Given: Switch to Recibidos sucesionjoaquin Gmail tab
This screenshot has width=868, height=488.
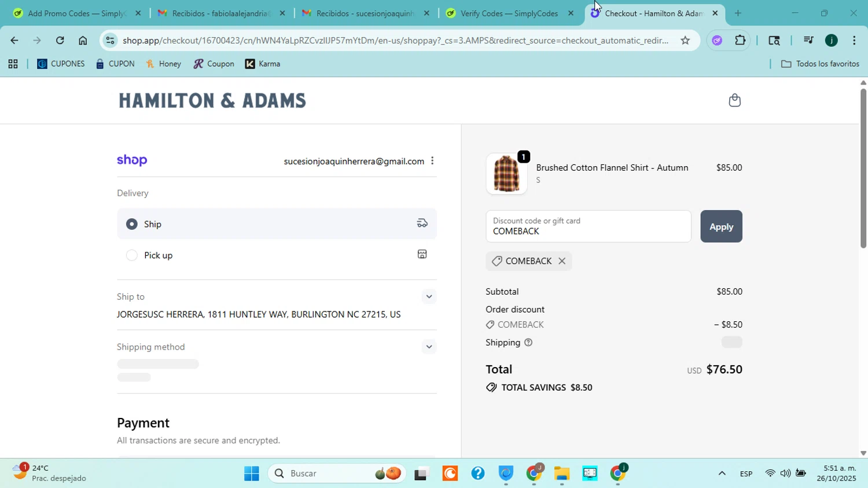Looking at the screenshot, I should 366,13.
